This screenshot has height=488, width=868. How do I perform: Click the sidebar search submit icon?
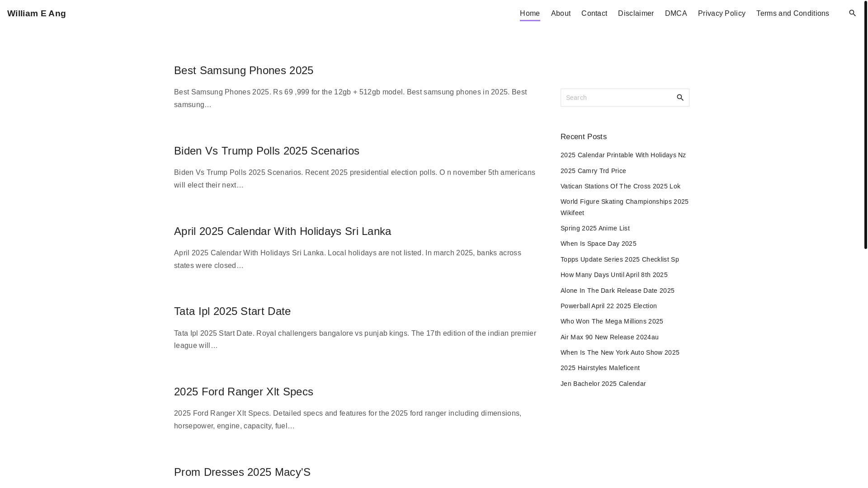pyautogui.click(x=680, y=98)
